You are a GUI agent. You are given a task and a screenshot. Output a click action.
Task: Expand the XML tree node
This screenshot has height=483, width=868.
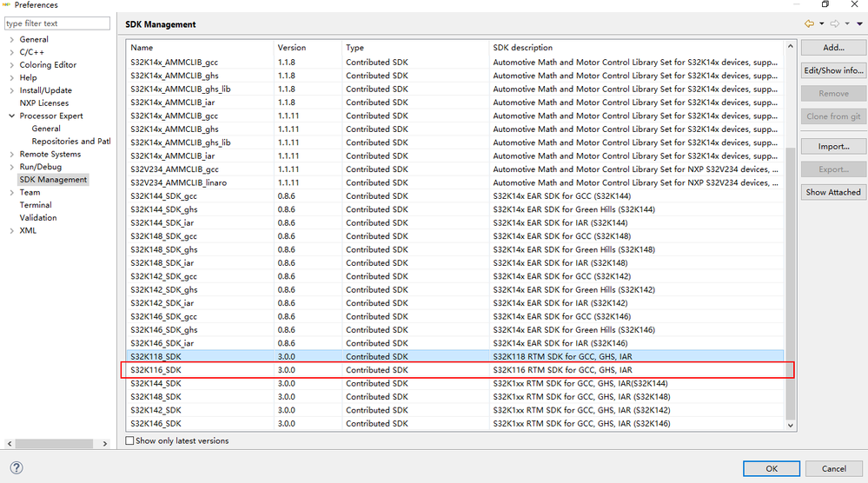(11, 231)
